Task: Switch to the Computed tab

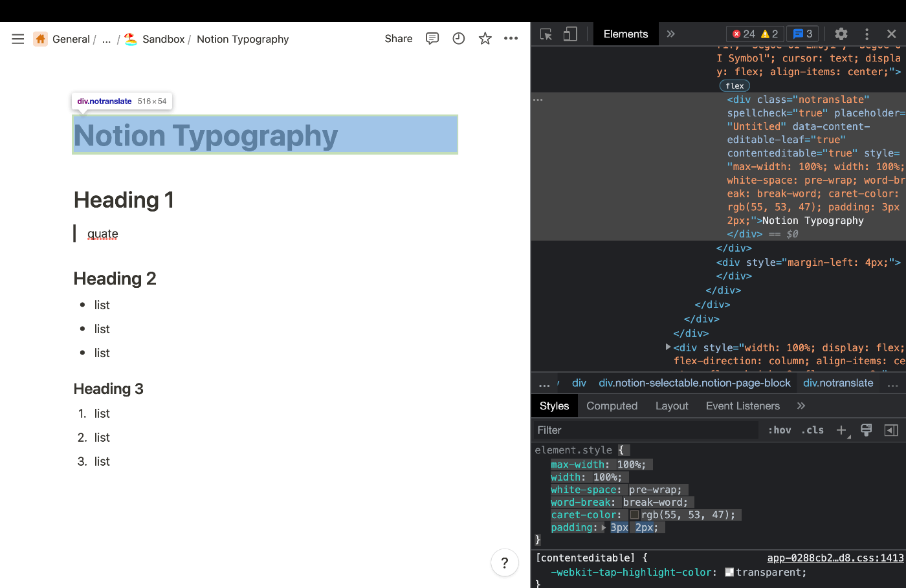Action: (x=612, y=406)
